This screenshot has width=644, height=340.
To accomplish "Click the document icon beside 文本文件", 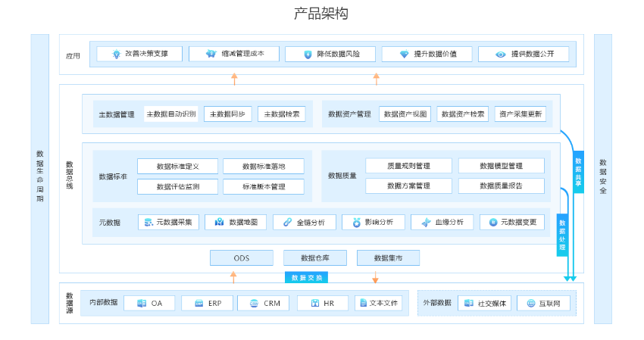I will 363,303.
